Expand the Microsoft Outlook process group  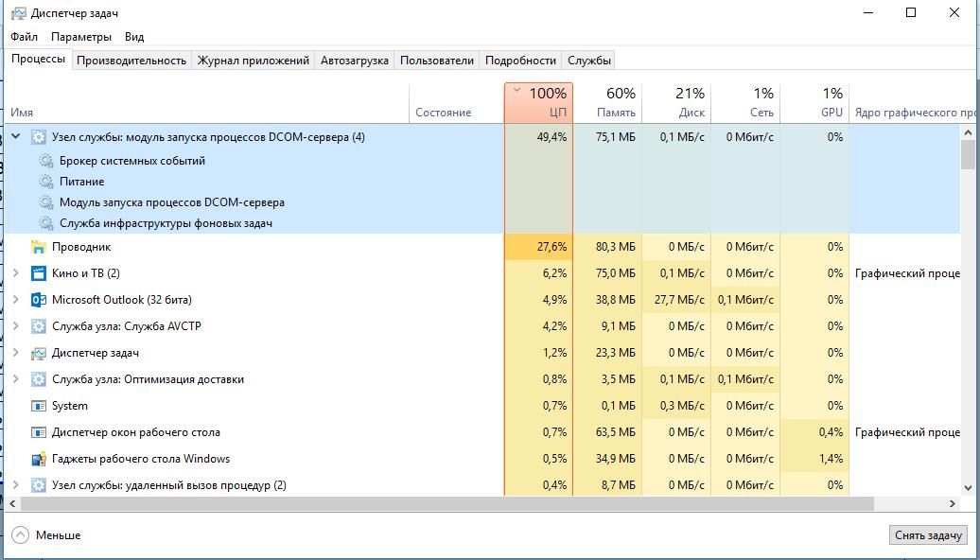point(16,300)
